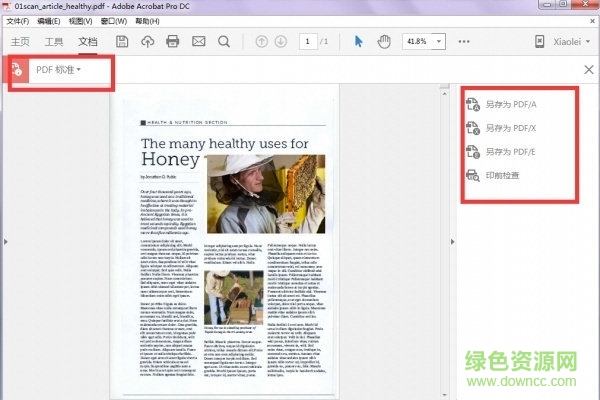Activate the selection arrow tool
The image size is (600, 400).
(360, 41)
